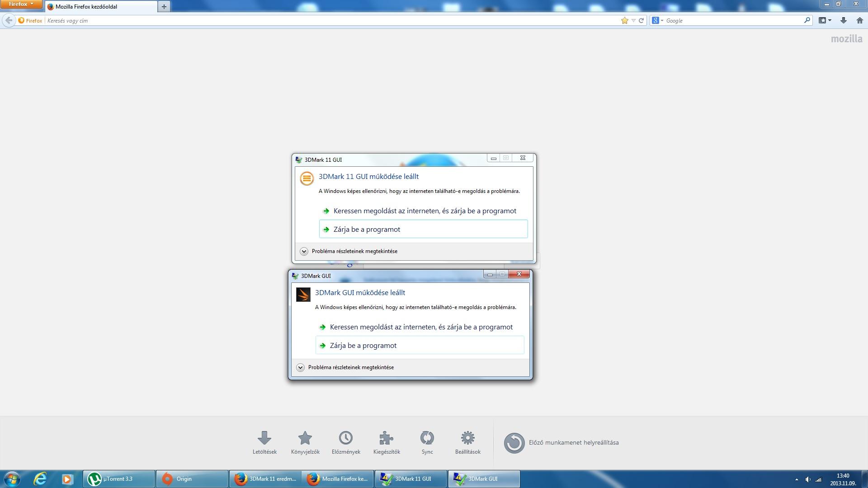Click Keressen megoldást az interneten in 3DMark GUI dialog
868x488 pixels.
(420, 327)
